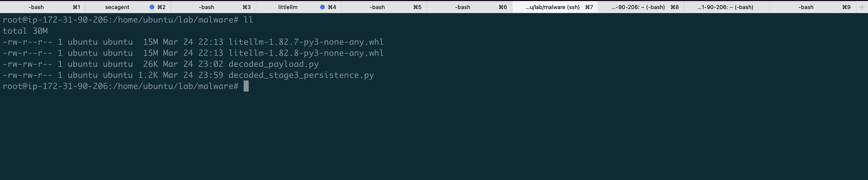Switch to the -bash tab ⌘6
Viewport: 868px width, 180px height.
[x=462, y=7]
